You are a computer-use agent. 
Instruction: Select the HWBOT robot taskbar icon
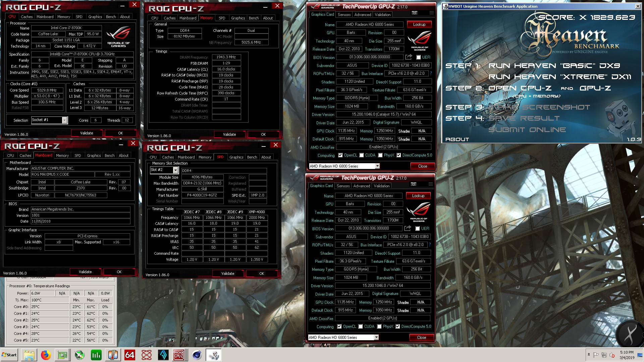pos(213,355)
